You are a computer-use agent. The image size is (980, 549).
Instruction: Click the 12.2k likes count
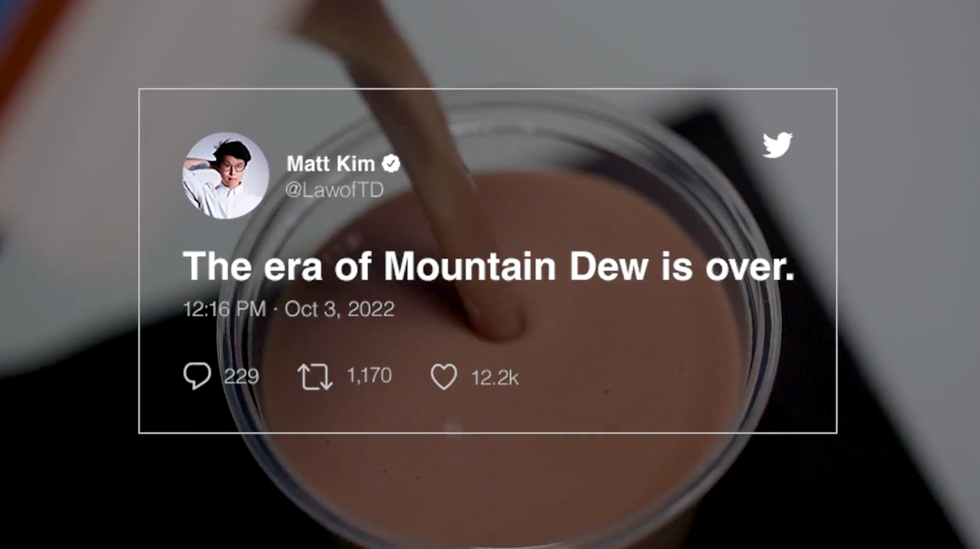pos(495,378)
